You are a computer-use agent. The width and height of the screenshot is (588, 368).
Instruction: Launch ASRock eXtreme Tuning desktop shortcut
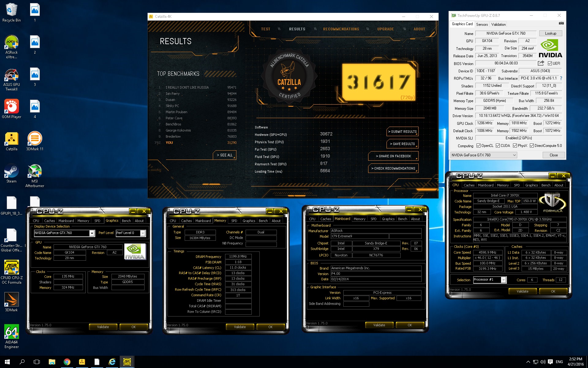pyautogui.click(x=11, y=47)
